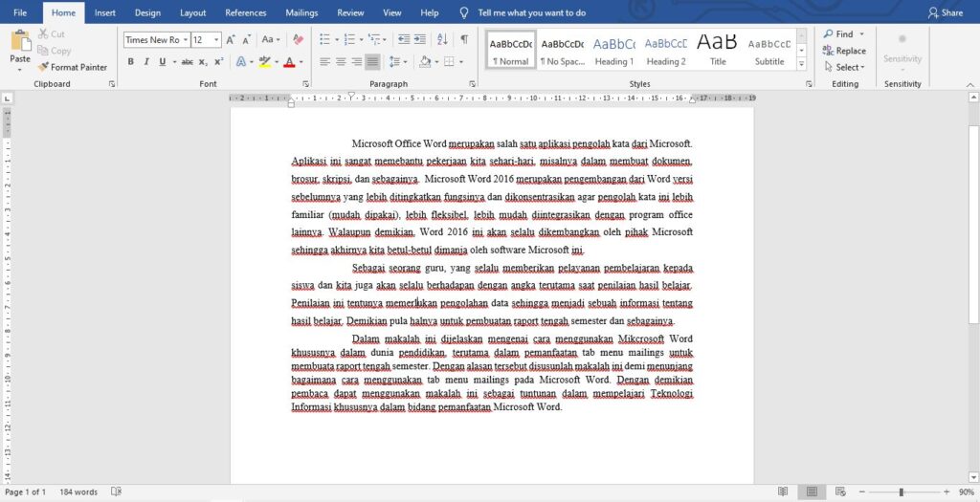Screen dimensions: 980x502
Task: Click in the Tell me search field
Action: [x=532, y=12]
